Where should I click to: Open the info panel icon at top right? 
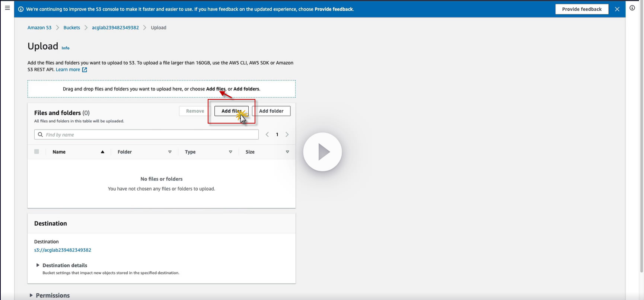pos(632,8)
